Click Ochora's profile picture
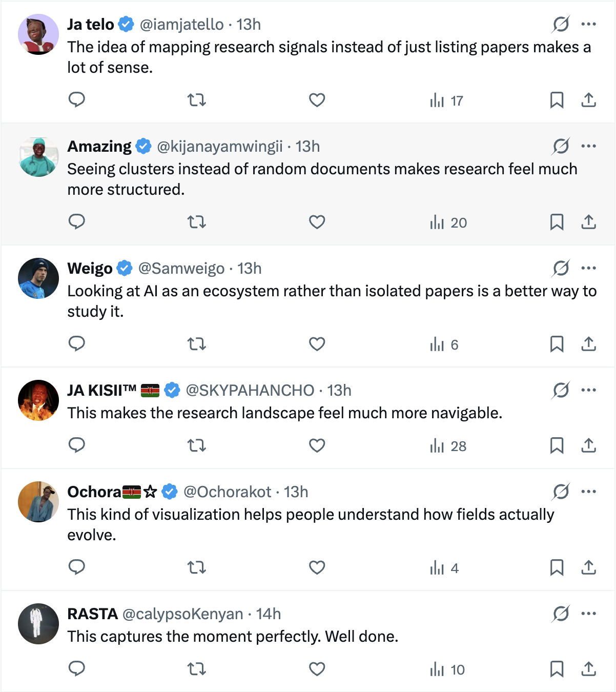The height and width of the screenshot is (692, 616). 38,502
